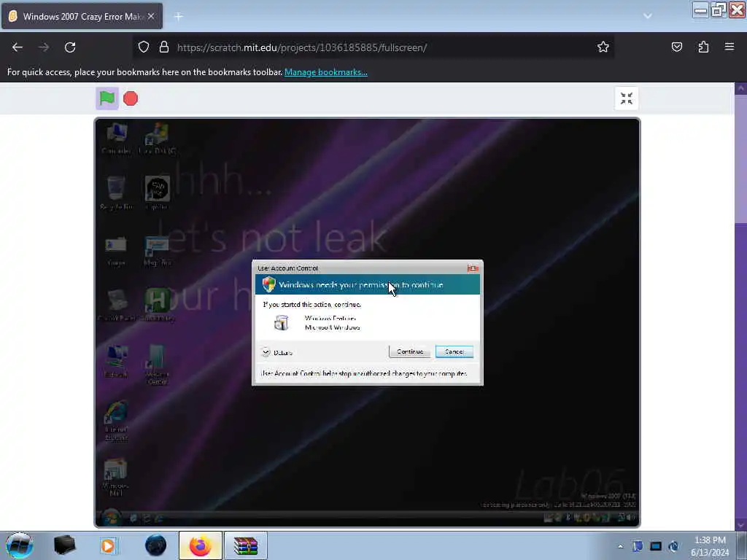This screenshot has height=560, width=747.
Task: Open a new browser tab
Action: (179, 17)
